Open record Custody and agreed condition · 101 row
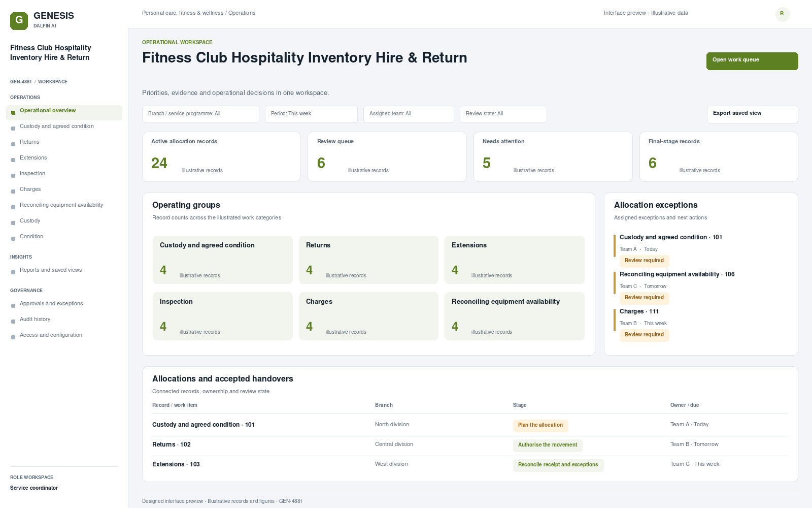This screenshot has width=812, height=508. (470, 425)
